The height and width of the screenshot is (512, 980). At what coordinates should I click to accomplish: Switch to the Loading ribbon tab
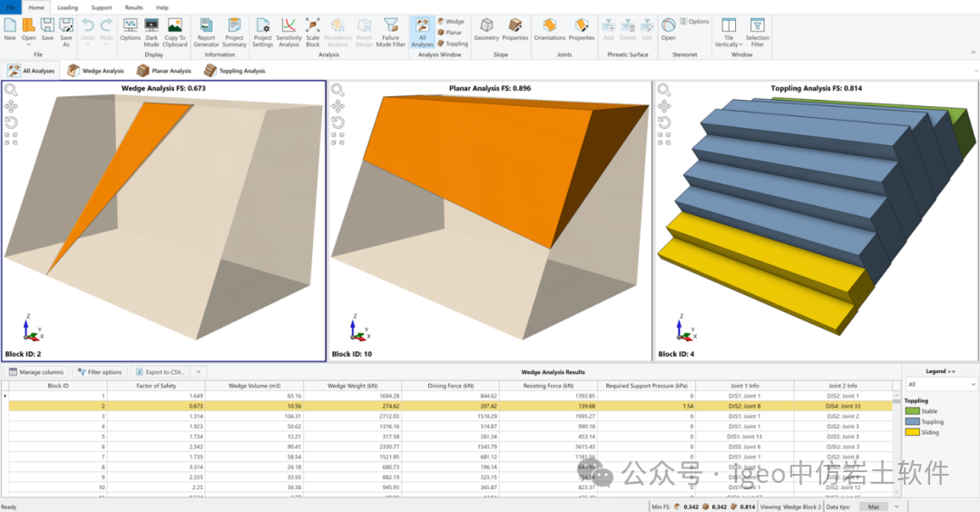(67, 7)
